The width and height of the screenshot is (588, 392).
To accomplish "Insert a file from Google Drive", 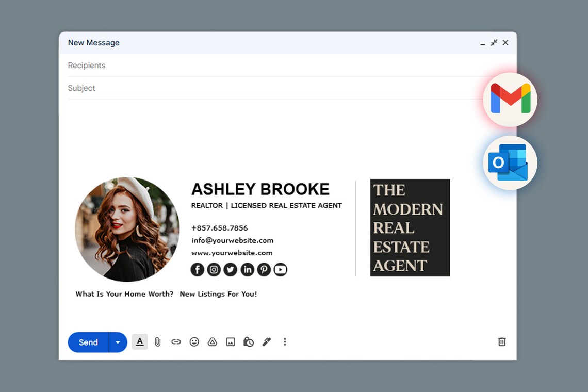I will (212, 342).
